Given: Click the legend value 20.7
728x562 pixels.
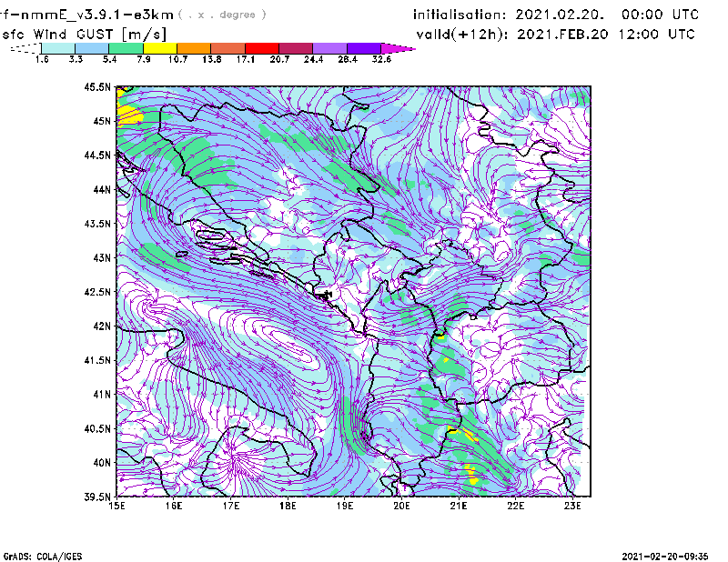Looking at the screenshot, I should pyautogui.click(x=279, y=59).
